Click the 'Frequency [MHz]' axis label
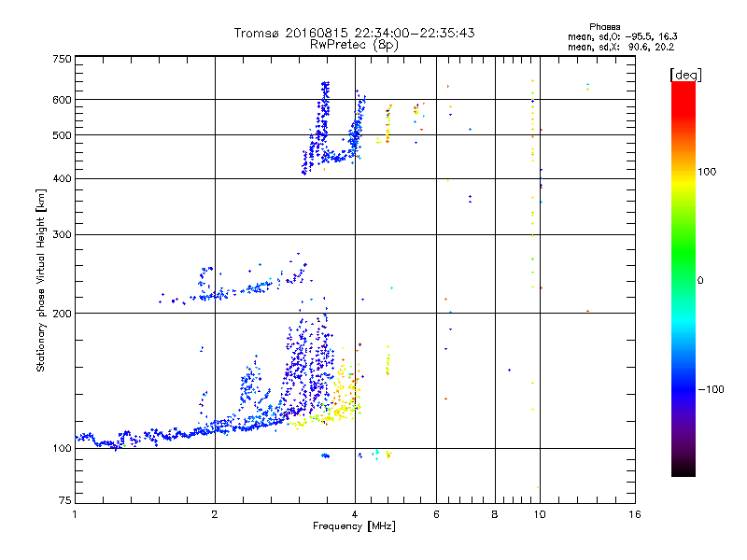The width and height of the screenshot is (747, 560). click(x=354, y=526)
